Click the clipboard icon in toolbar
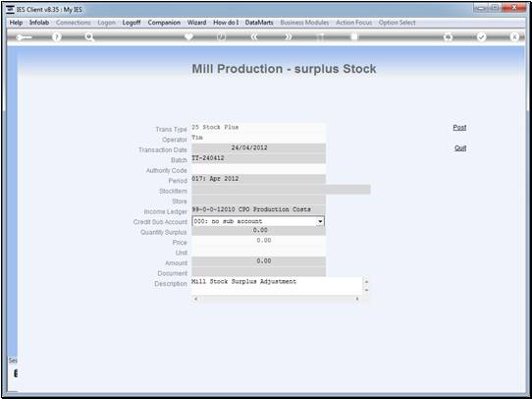532x399 pixels. tap(354, 36)
